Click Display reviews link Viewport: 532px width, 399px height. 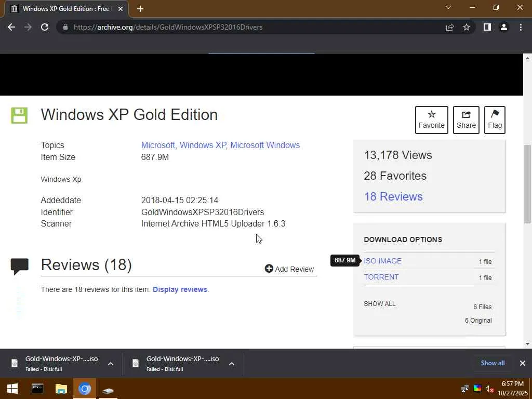click(180, 289)
